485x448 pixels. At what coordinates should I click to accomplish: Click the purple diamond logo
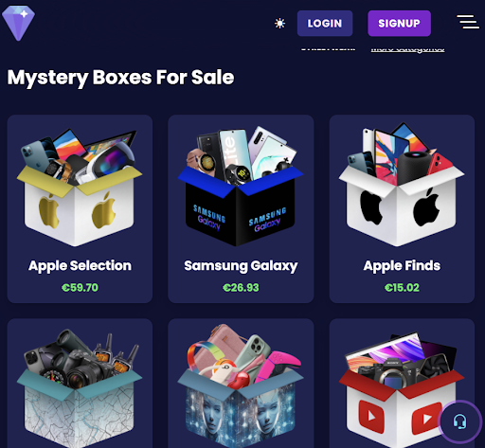pyautogui.click(x=18, y=23)
